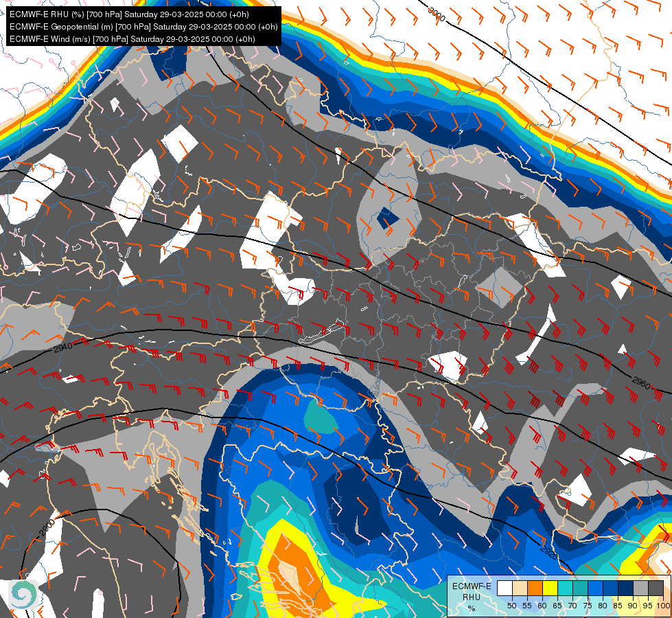This screenshot has height=618, width=672.
Task: Click the '%' legend unit label
Action: tap(472, 608)
